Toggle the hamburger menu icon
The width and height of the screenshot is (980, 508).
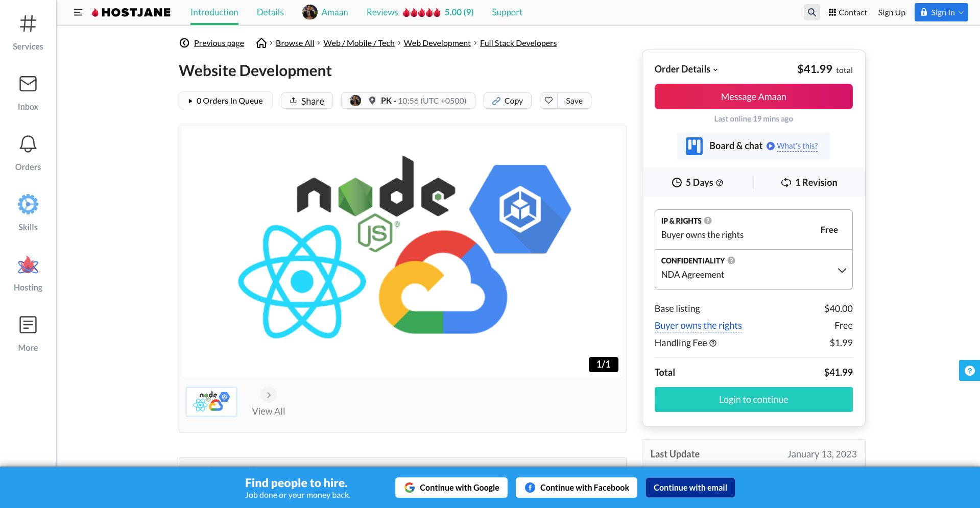coord(78,12)
